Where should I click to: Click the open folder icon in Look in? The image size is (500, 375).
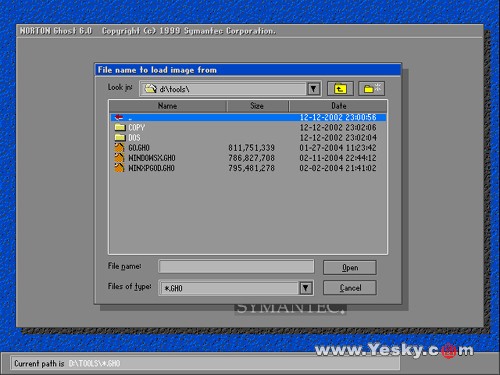(x=150, y=89)
